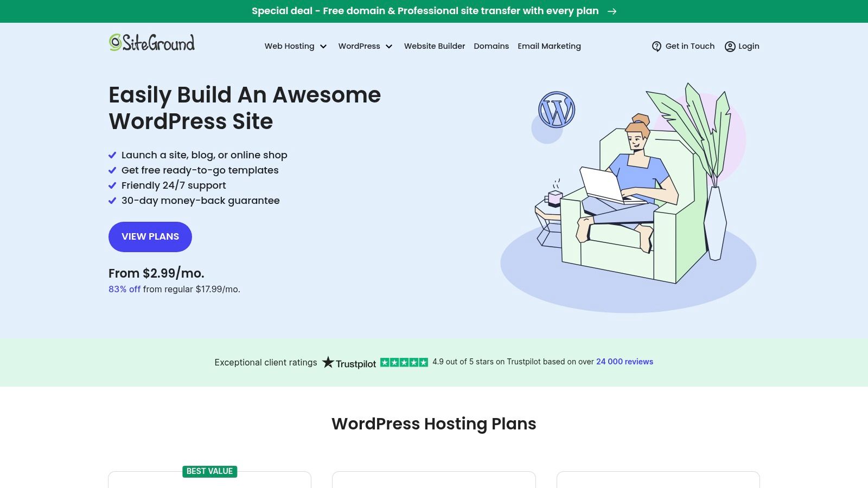Click the Login link
The width and height of the screenshot is (868, 488).
click(748, 46)
